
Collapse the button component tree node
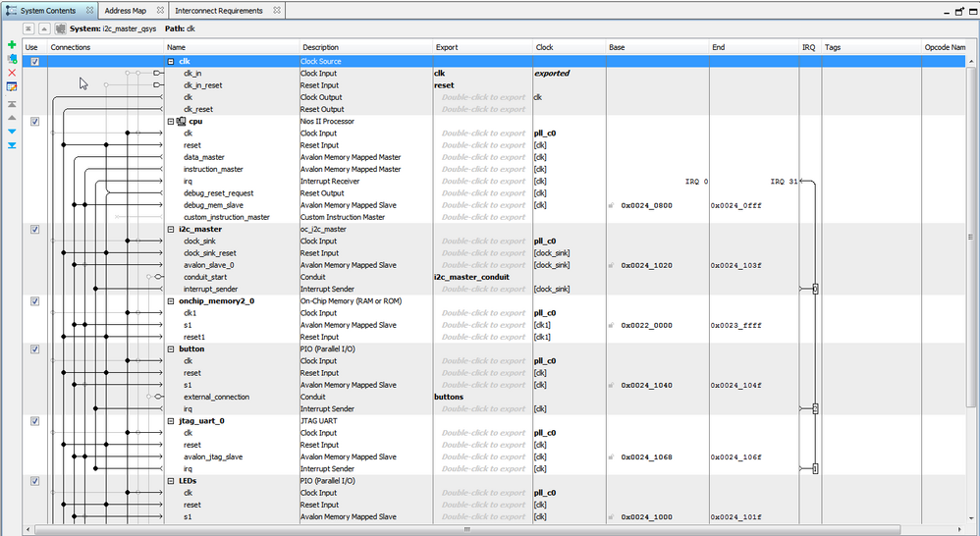click(x=171, y=349)
